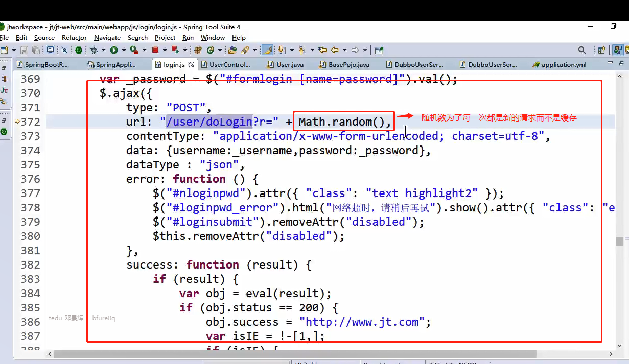
Task: Expand the New Java Class dropdown arrow
Action: click(220, 50)
